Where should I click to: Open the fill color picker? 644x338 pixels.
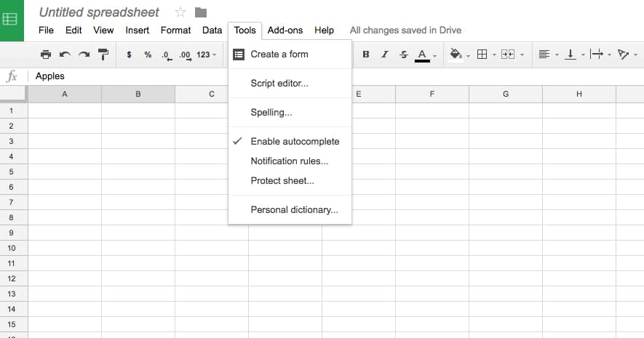[x=458, y=55]
